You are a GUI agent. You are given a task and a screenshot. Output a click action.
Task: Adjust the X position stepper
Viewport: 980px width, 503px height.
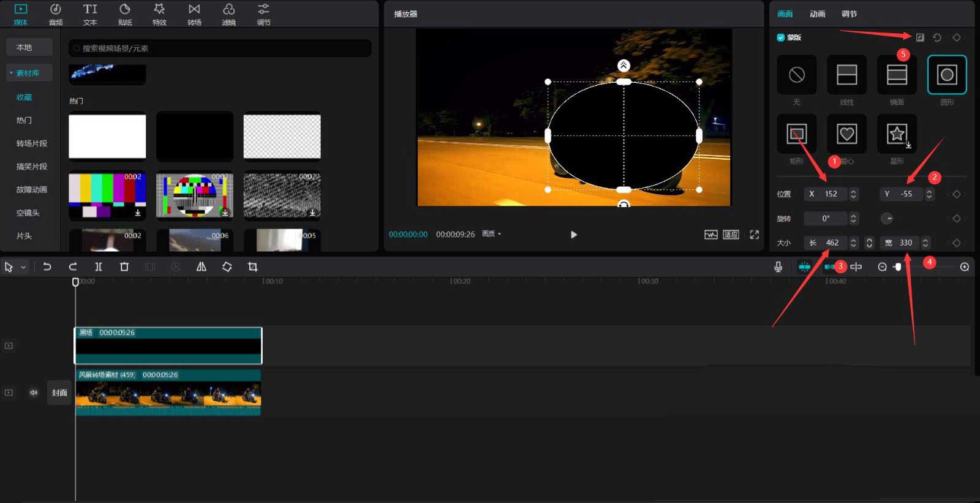point(854,194)
